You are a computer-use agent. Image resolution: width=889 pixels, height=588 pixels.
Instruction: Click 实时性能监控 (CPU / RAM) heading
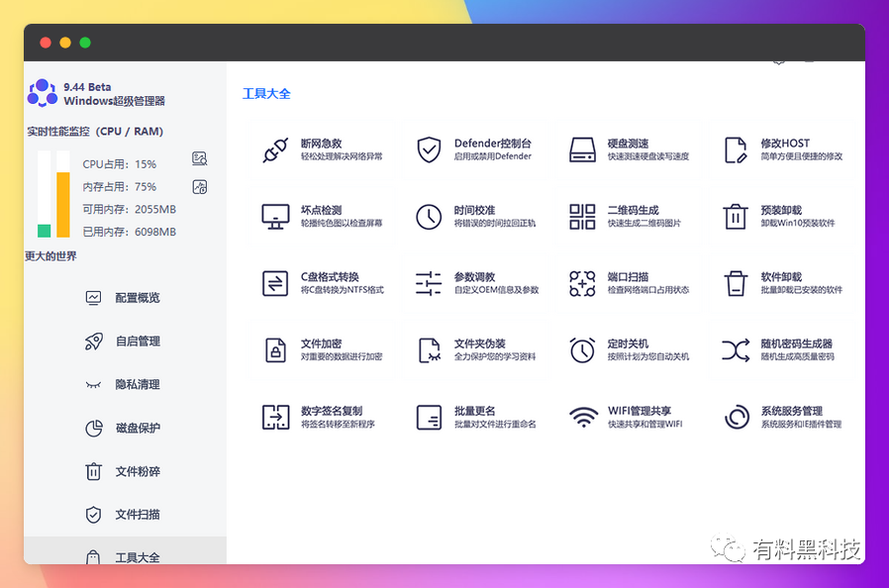[x=95, y=132]
